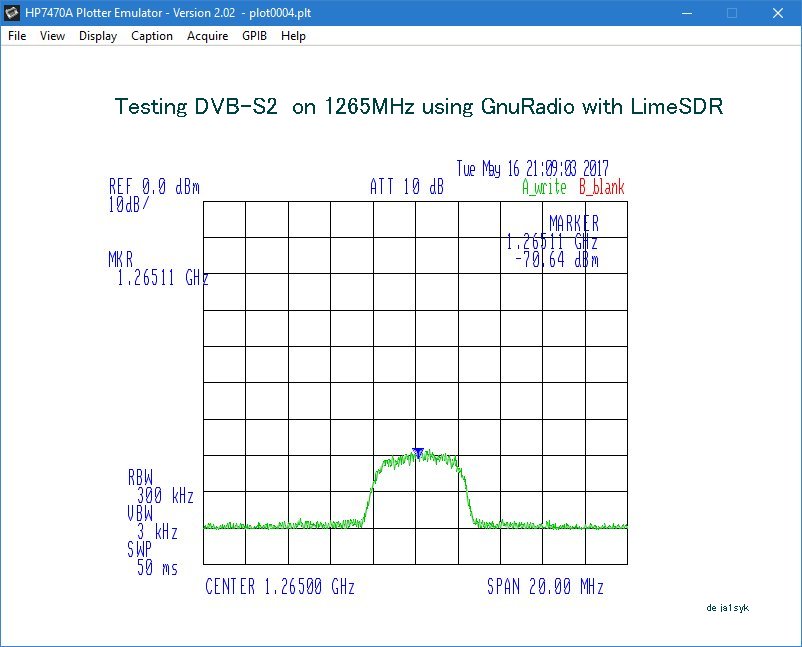Click the 'de ja1syk' signature text
Viewport: 802px width, 647px height.
726,607
